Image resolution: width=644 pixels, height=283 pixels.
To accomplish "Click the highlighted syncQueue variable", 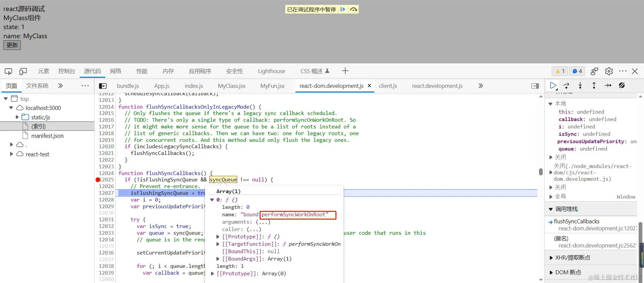I will pyautogui.click(x=223, y=180).
